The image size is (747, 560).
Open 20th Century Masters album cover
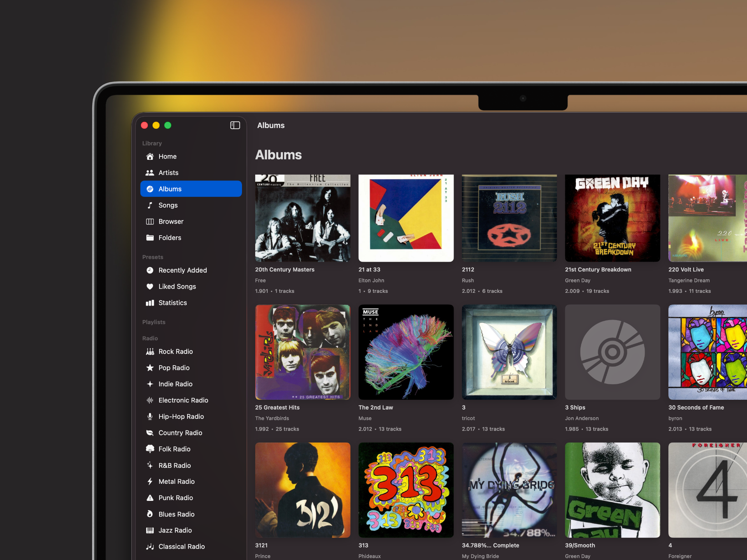coord(303,218)
